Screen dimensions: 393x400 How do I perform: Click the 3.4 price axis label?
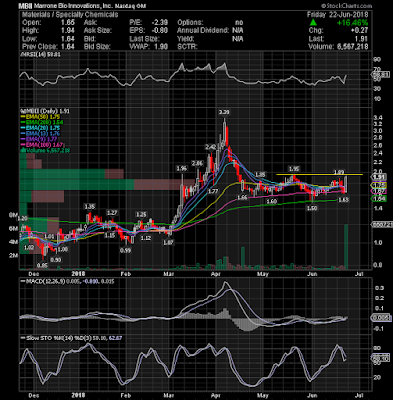click(378, 117)
